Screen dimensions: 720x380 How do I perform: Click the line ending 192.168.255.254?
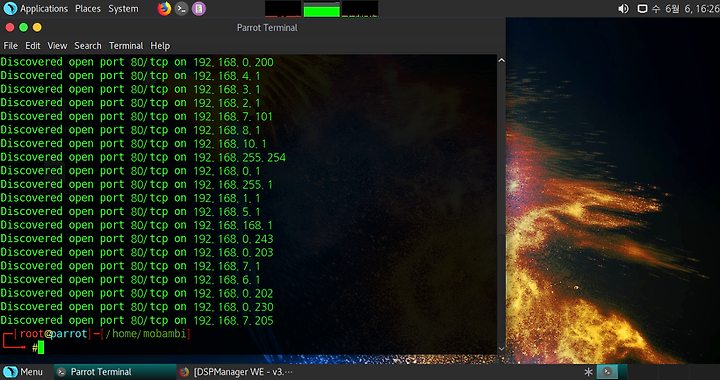pos(143,157)
